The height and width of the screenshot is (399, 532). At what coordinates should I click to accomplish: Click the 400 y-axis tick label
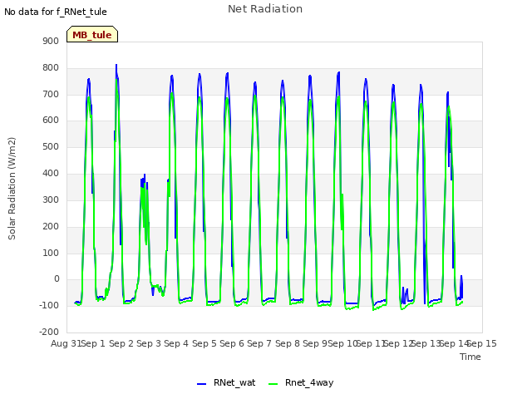click(51, 174)
